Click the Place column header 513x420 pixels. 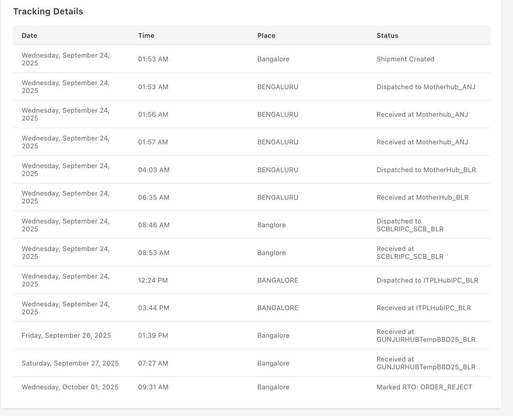pos(266,35)
